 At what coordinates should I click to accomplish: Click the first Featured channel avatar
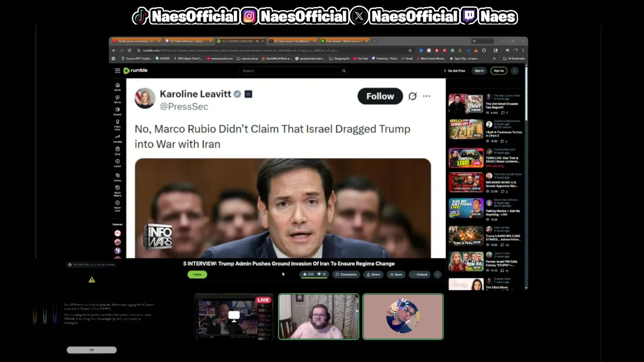[x=117, y=233]
